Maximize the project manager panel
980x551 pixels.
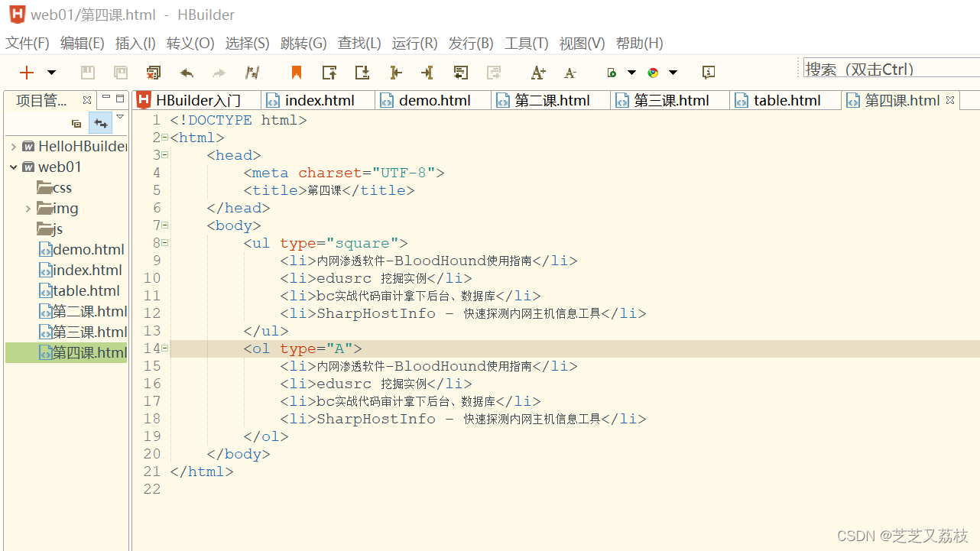click(120, 99)
